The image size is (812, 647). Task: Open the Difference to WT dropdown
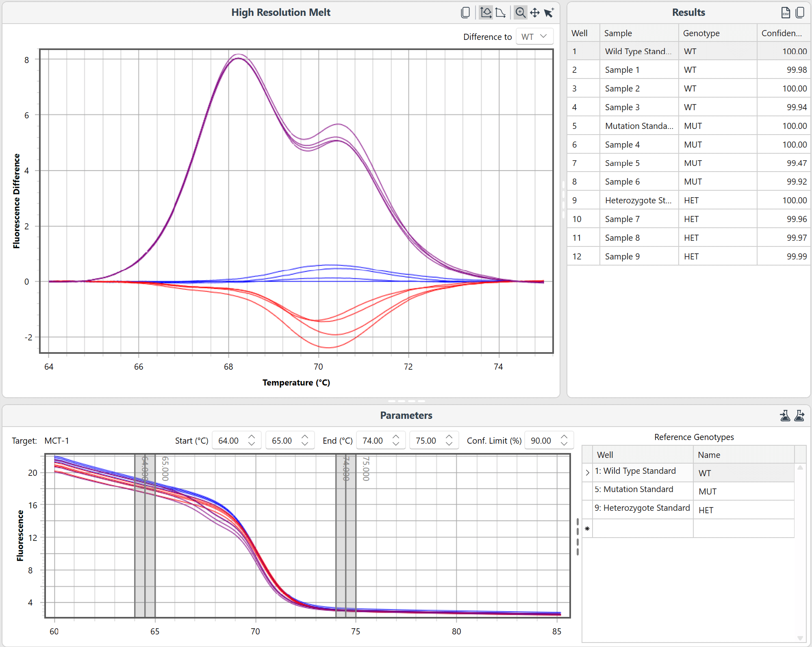click(x=534, y=37)
